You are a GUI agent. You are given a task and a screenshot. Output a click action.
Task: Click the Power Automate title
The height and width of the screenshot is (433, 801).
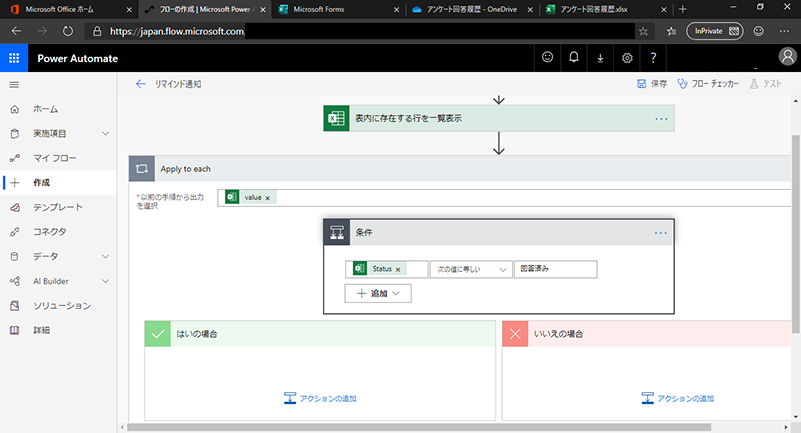tap(78, 58)
